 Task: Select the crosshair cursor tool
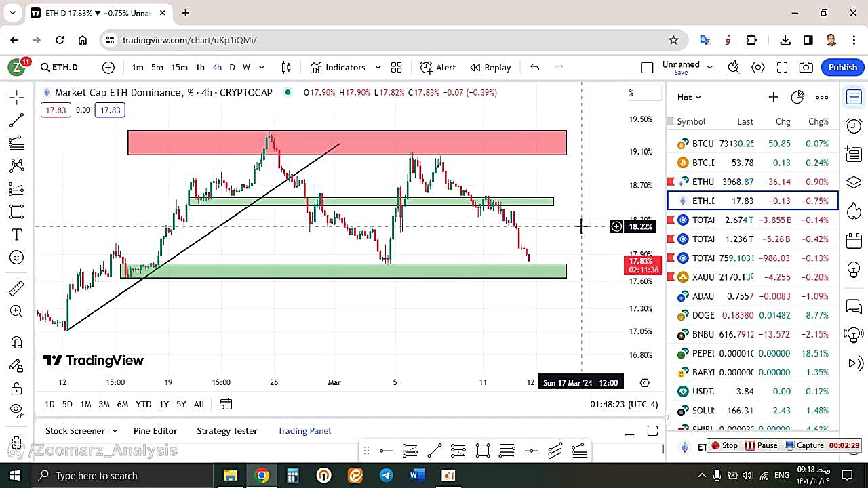point(17,98)
